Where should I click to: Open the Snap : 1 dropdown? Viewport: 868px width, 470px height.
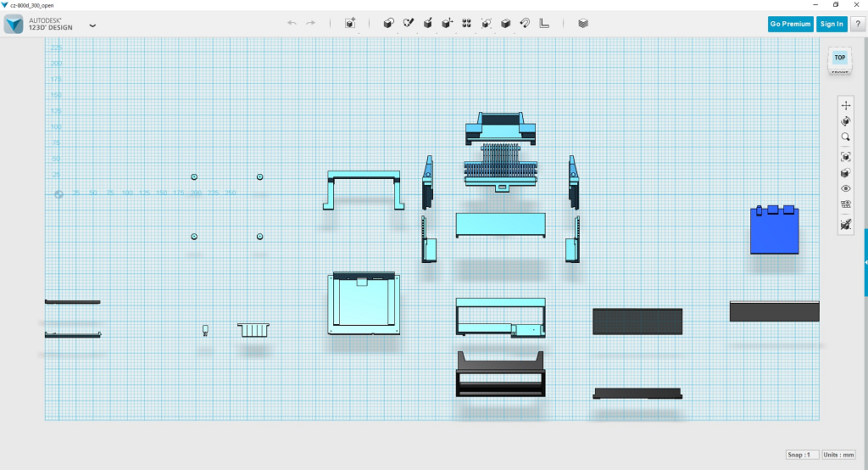coord(802,455)
